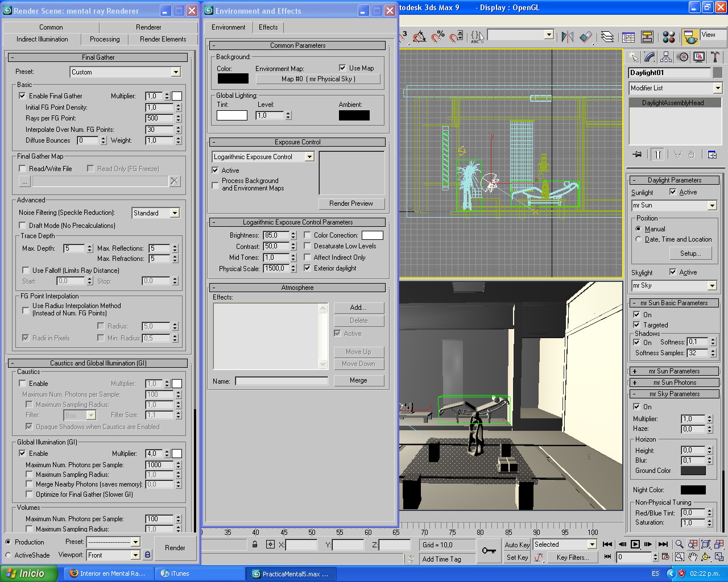Image resolution: width=728 pixels, height=582 pixels.
Task: Toggle Use Map for environment
Action: [x=342, y=68]
